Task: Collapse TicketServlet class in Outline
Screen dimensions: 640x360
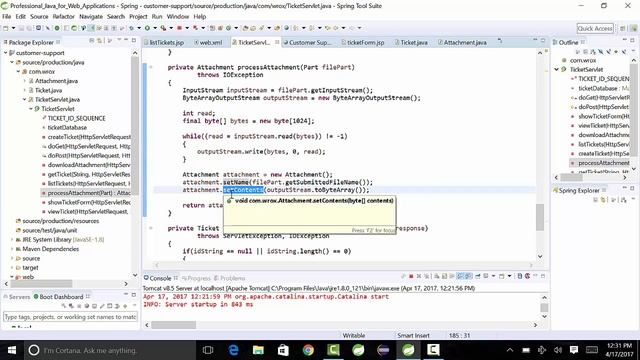Action: [556, 69]
